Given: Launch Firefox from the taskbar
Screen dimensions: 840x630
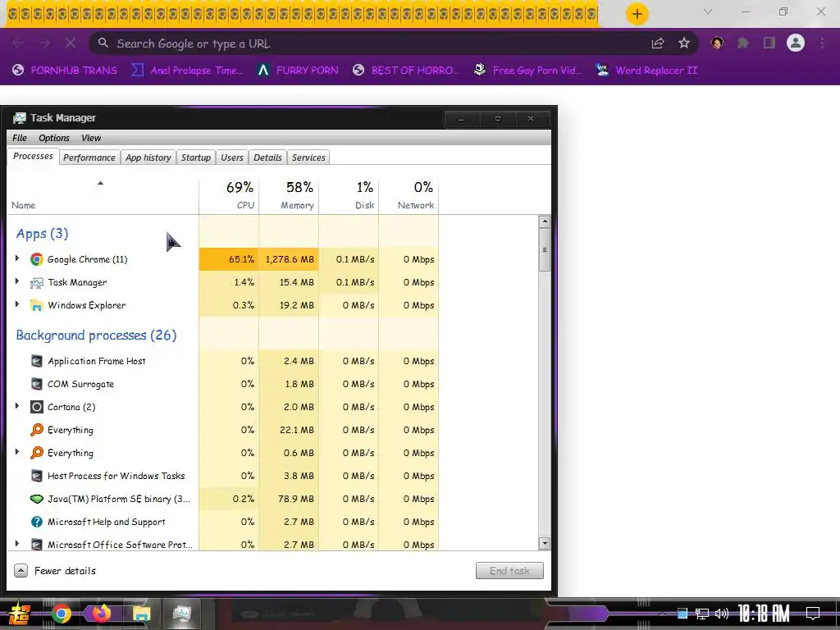Looking at the screenshot, I should [x=101, y=614].
